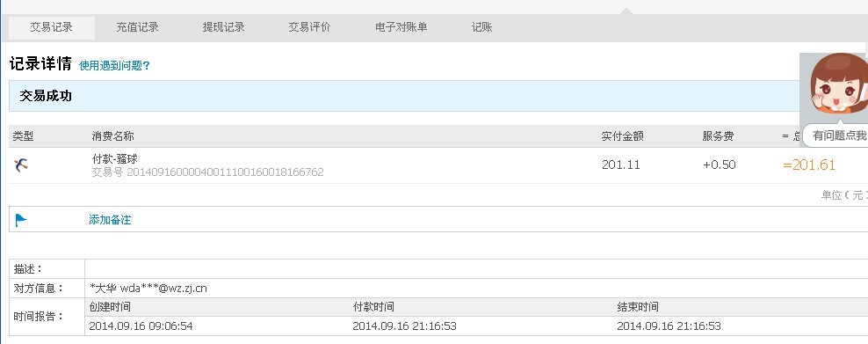
Task: Click the 添加备注 link
Action: [x=110, y=220]
